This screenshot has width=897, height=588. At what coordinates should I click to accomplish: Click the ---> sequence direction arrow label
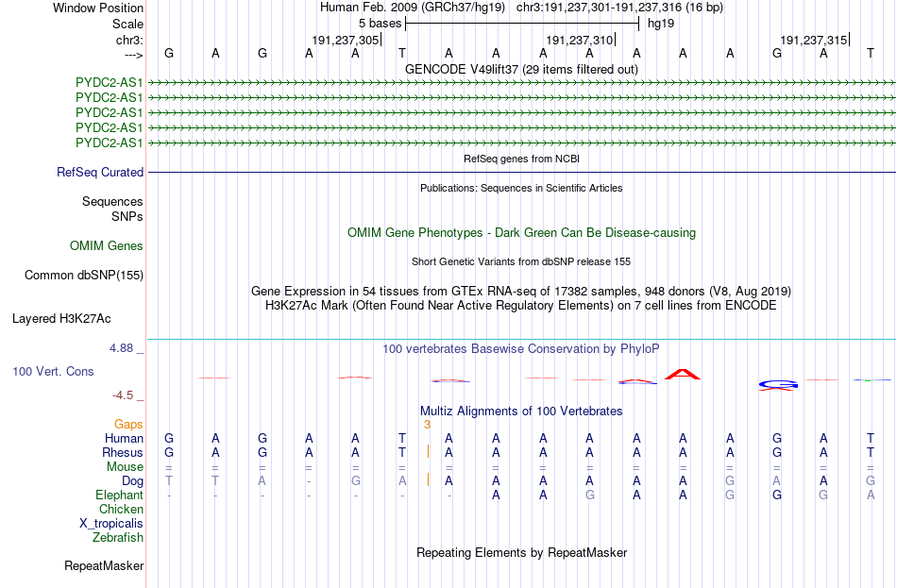[x=133, y=55]
